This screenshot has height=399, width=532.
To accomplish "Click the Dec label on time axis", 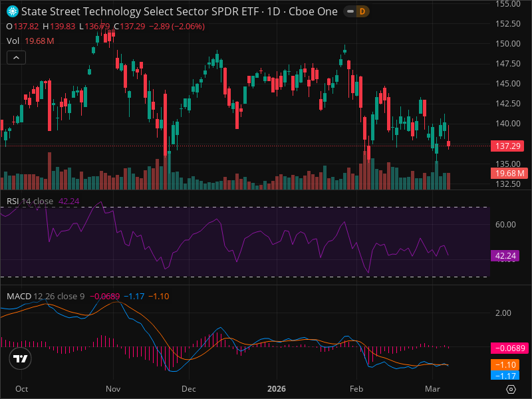I will point(189,389).
